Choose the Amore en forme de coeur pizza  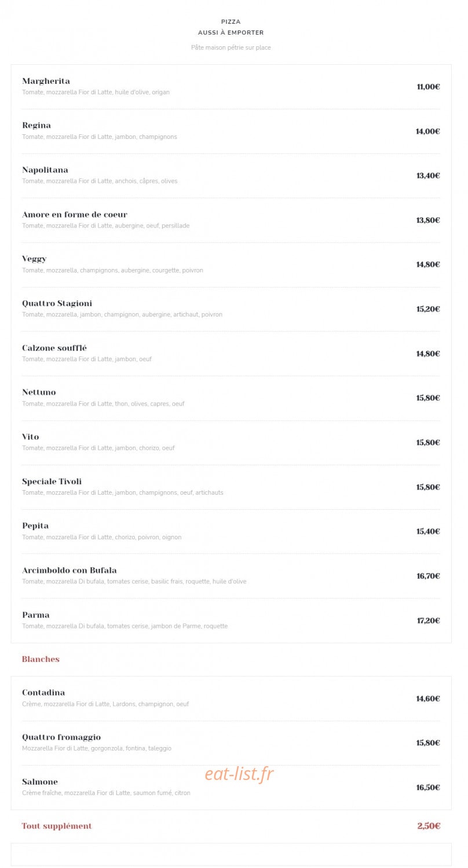pyautogui.click(x=75, y=215)
